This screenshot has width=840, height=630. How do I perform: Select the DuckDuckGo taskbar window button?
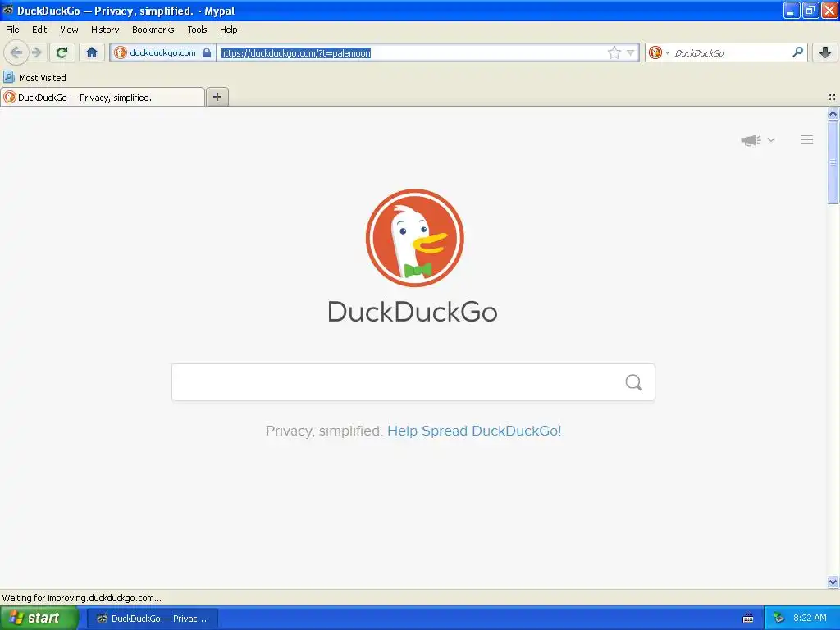(152, 619)
